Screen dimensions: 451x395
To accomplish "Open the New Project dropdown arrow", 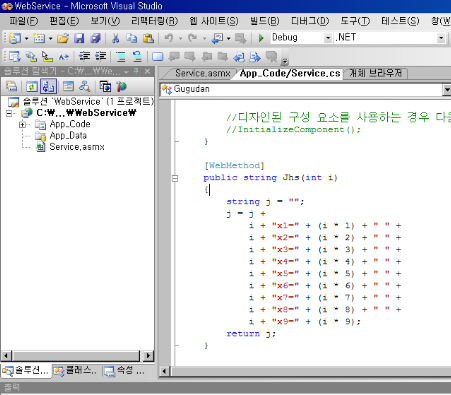I will pyautogui.click(x=26, y=39).
